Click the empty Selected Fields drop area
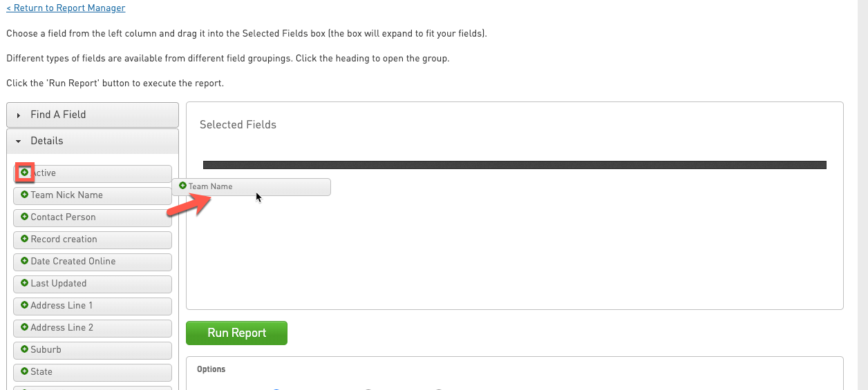Viewport: 868px width, 390px height. (x=514, y=255)
